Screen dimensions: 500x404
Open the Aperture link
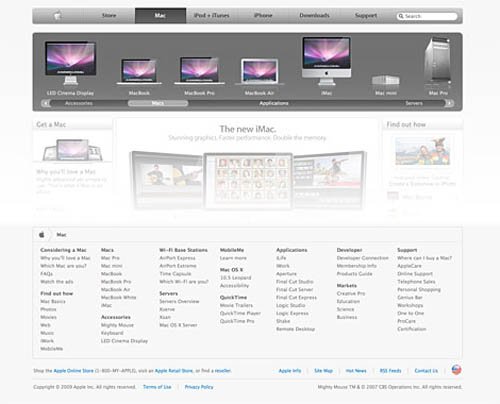coord(286,274)
